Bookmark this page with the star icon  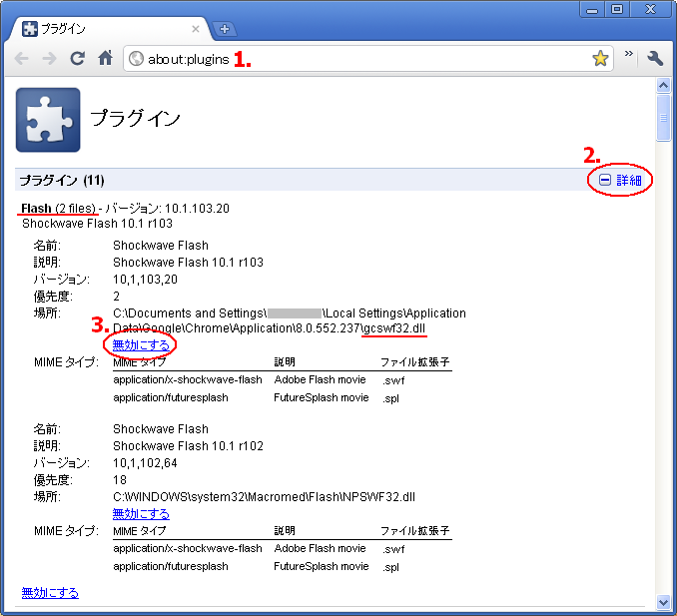point(599,59)
